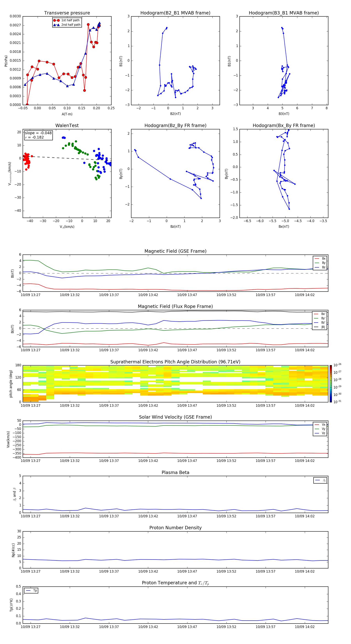Click the "Hodogram(Bz_By FR frame)" title
The height and width of the screenshot is (644, 351).
click(x=175, y=125)
